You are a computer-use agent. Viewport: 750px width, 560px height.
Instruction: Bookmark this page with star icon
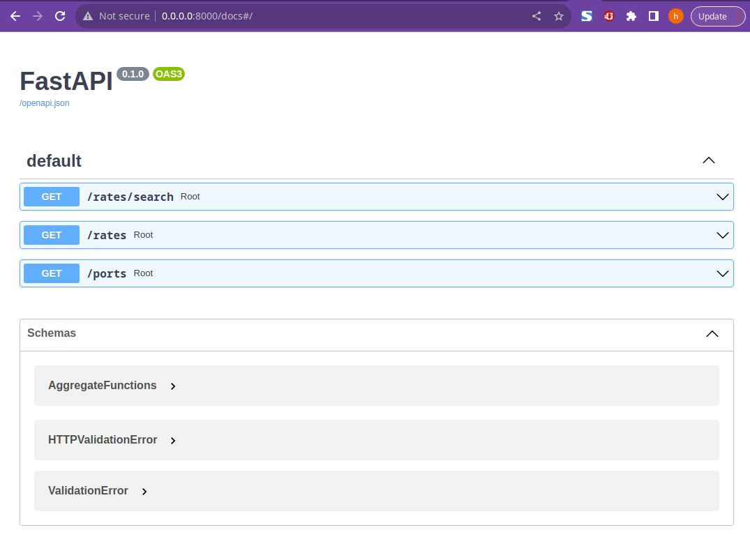[559, 16]
